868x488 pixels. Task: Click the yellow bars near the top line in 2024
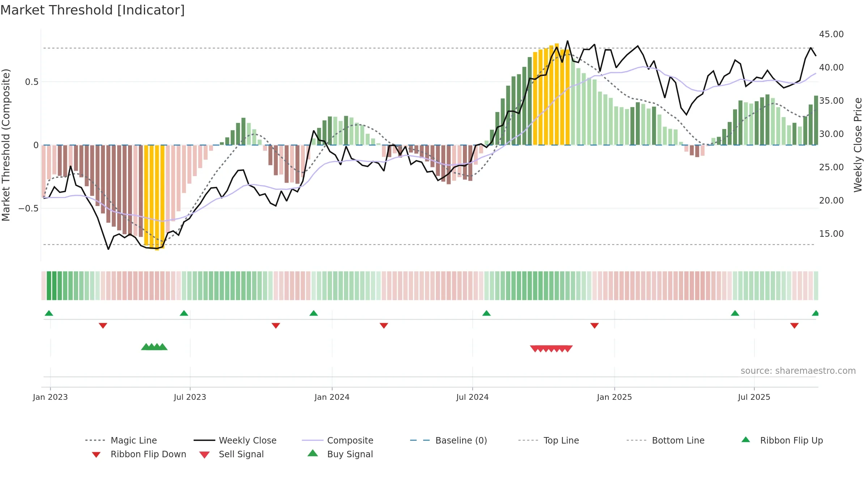pos(551,95)
